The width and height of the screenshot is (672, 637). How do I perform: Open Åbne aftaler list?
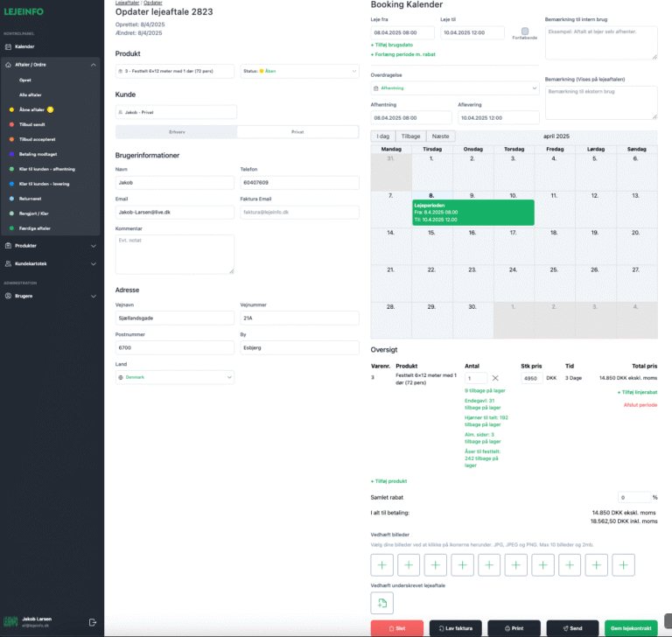[31, 109]
